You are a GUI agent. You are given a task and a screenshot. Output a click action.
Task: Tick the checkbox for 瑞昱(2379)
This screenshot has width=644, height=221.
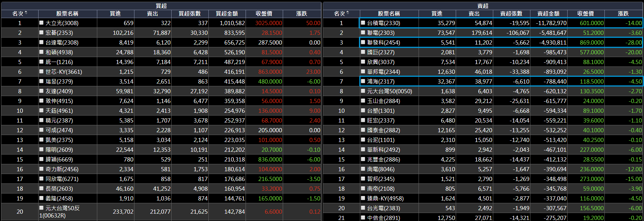41,81
